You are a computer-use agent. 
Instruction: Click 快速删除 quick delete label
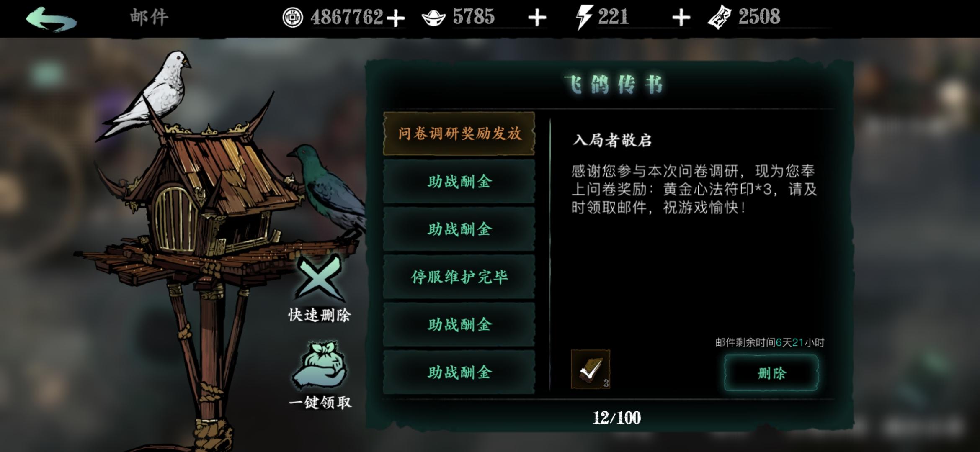[320, 315]
